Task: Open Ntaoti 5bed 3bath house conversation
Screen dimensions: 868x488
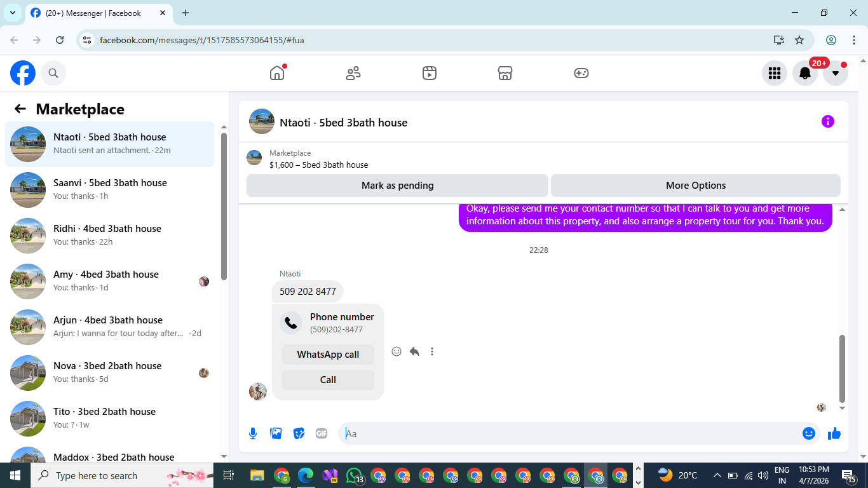Action: pos(109,144)
